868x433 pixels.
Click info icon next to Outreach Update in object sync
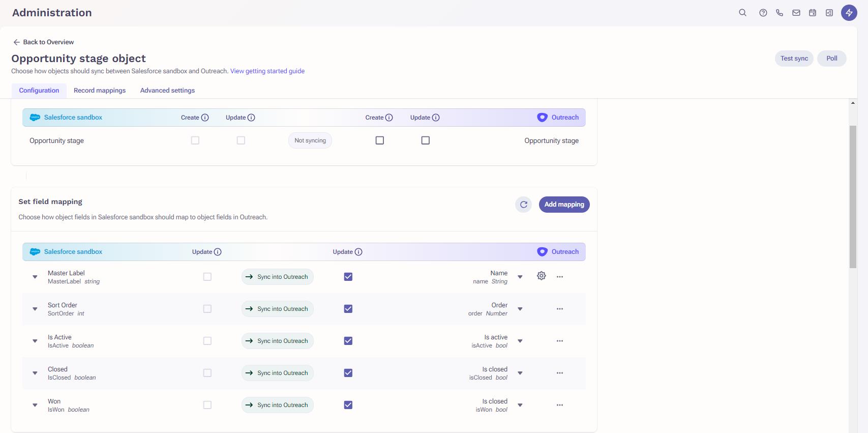pyautogui.click(x=436, y=118)
